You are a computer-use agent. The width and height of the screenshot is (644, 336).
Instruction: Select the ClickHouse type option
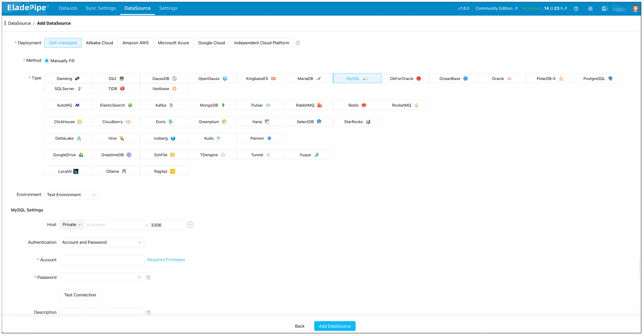(68, 122)
